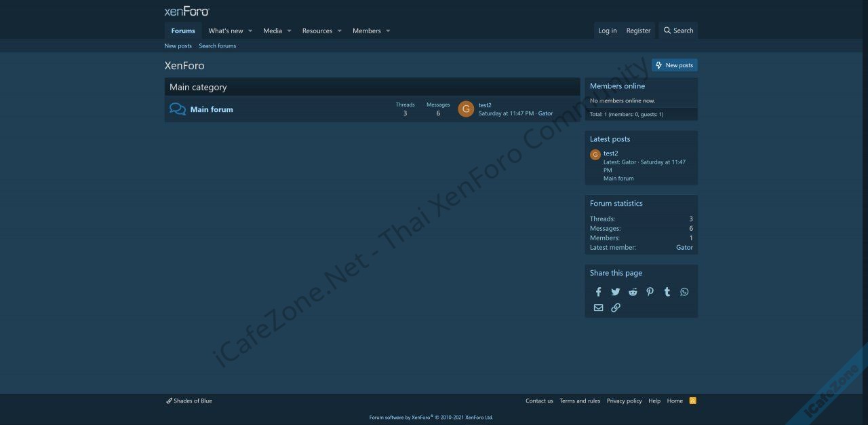
Task: Open the Search forums sub-menu link
Action: (x=217, y=46)
